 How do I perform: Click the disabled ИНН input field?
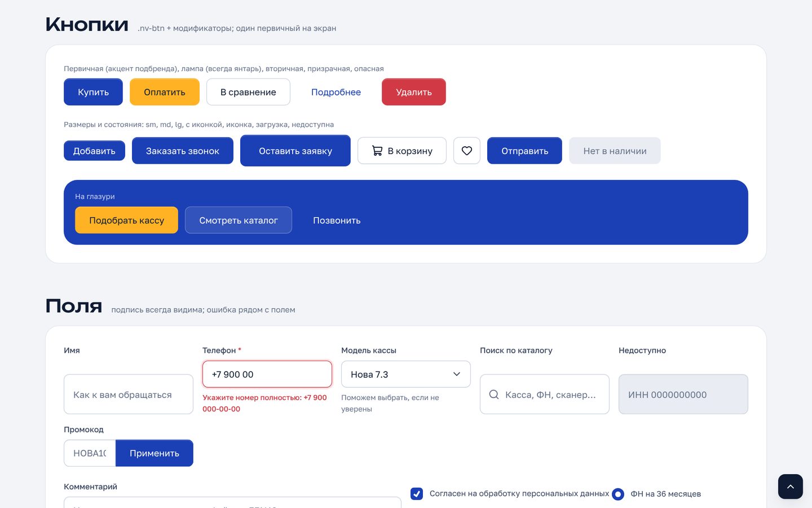tap(683, 395)
